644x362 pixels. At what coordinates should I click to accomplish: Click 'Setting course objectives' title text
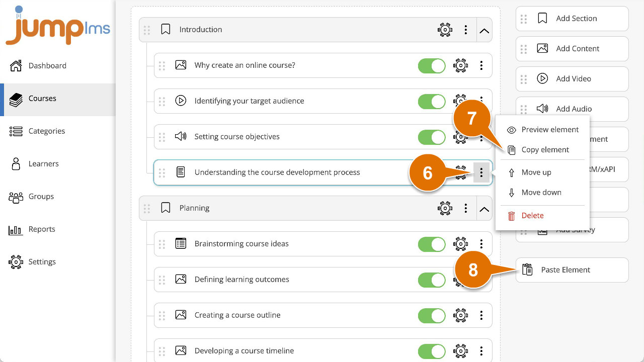[x=237, y=137]
